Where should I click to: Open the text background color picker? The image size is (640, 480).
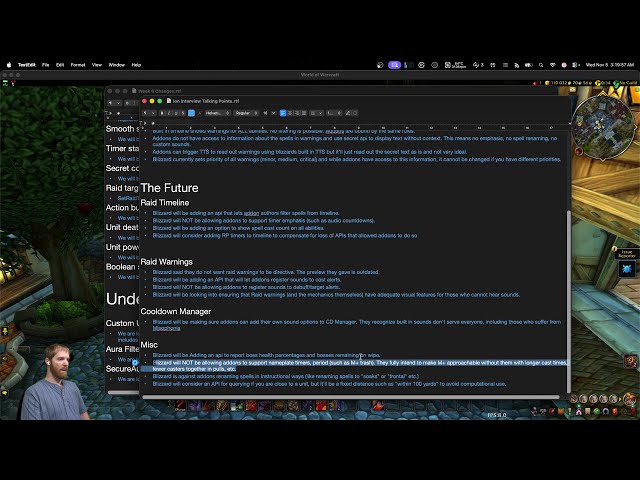tap(200, 113)
